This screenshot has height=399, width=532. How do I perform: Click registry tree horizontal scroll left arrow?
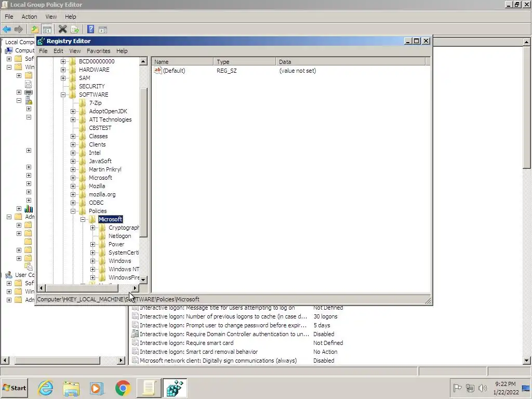click(x=41, y=288)
